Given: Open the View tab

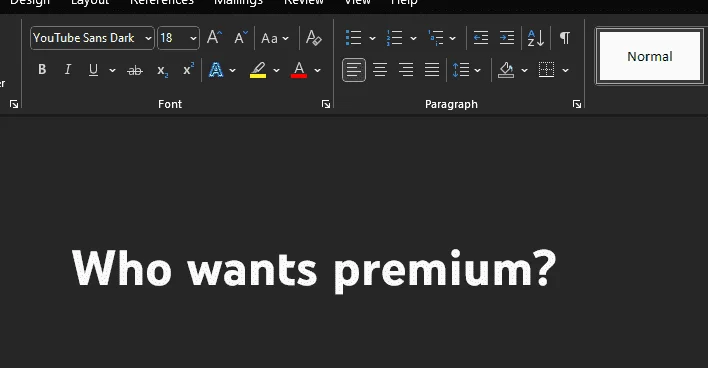Looking at the screenshot, I should [x=357, y=2].
